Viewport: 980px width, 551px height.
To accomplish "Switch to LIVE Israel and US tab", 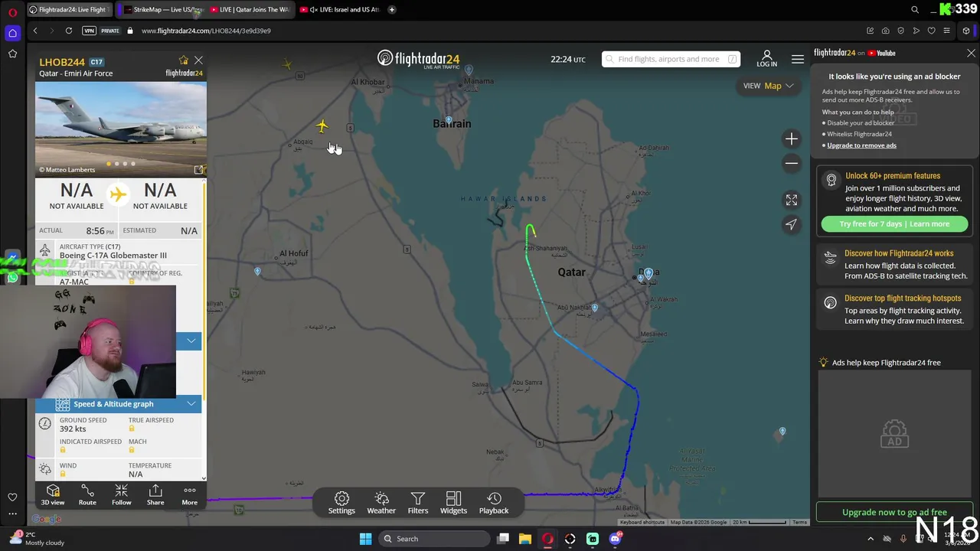I will [339, 9].
